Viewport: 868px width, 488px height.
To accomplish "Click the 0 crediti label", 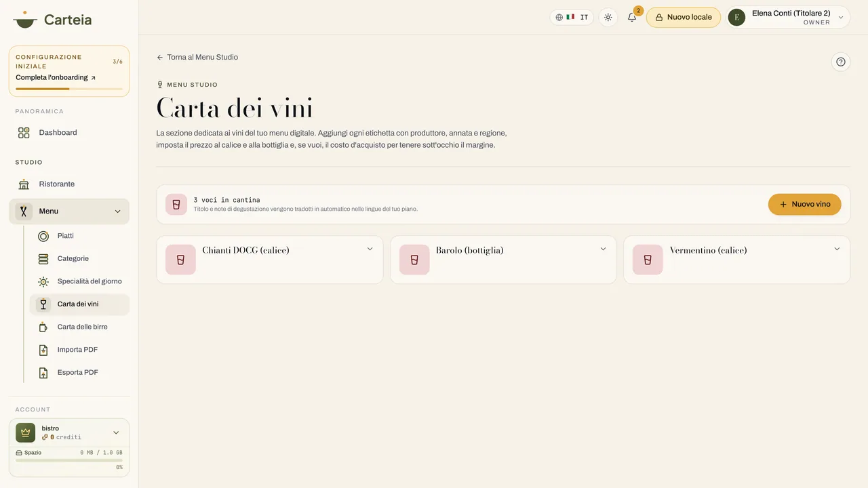I will [62, 437].
